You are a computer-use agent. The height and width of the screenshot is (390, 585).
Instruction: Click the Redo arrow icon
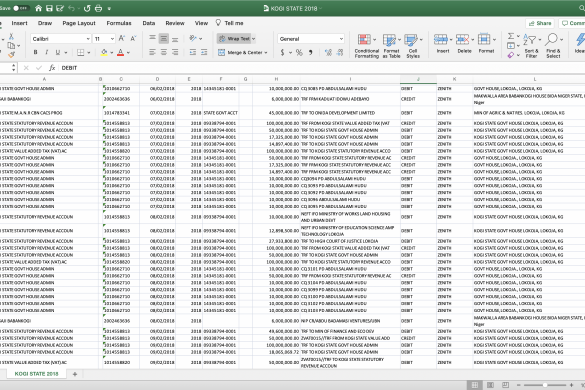pyautogui.click(x=87, y=8)
